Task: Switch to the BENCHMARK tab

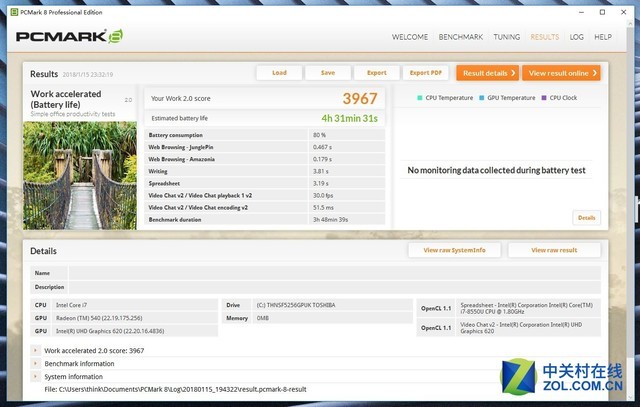Action: [460, 37]
